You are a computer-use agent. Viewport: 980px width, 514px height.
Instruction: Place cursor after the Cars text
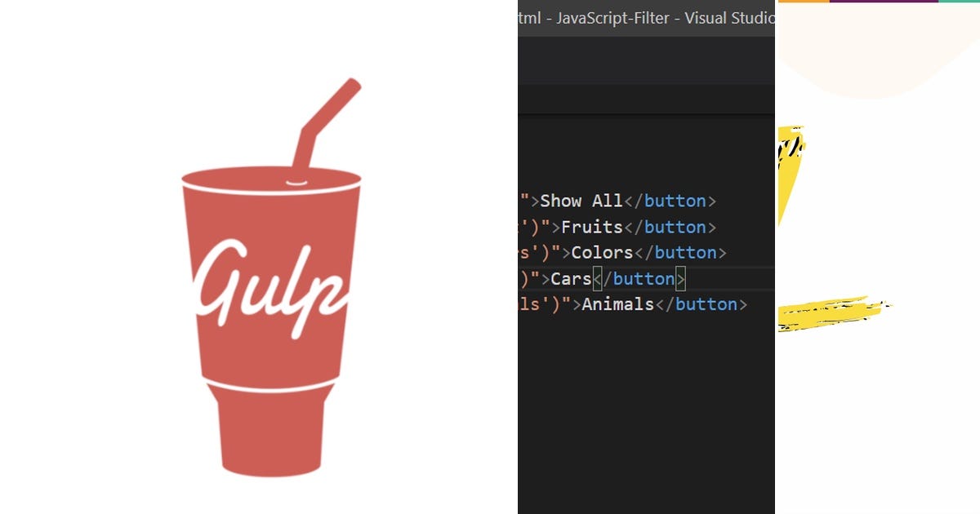coord(593,278)
